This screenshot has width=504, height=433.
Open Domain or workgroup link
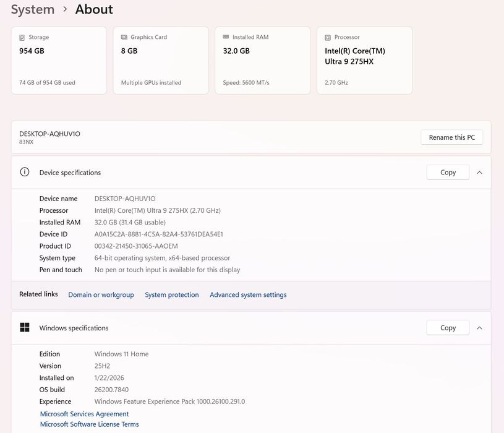(x=101, y=295)
